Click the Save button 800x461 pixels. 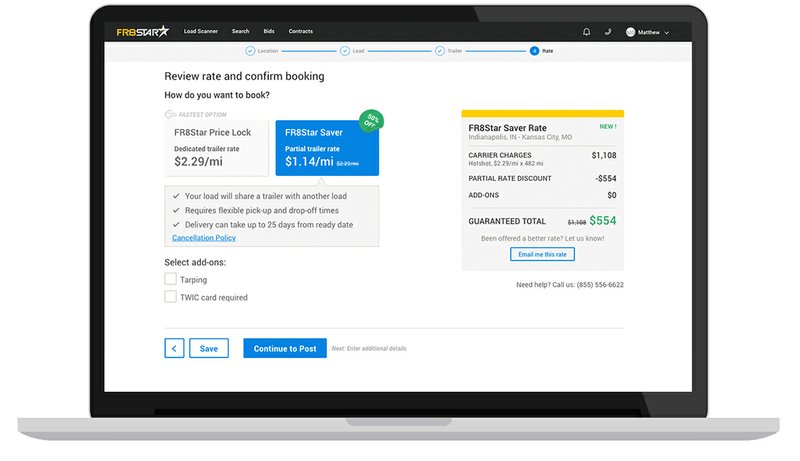click(x=209, y=348)
